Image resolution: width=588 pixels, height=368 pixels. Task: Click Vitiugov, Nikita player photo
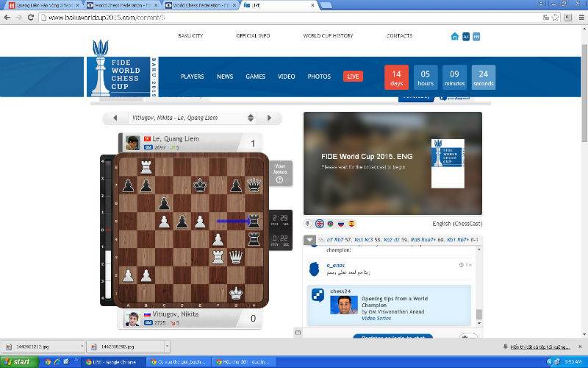132,319
